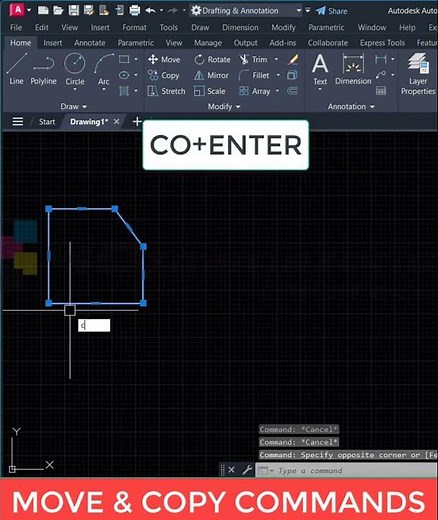Select the Line tool
438x520 pixels.
click(16, 69)
